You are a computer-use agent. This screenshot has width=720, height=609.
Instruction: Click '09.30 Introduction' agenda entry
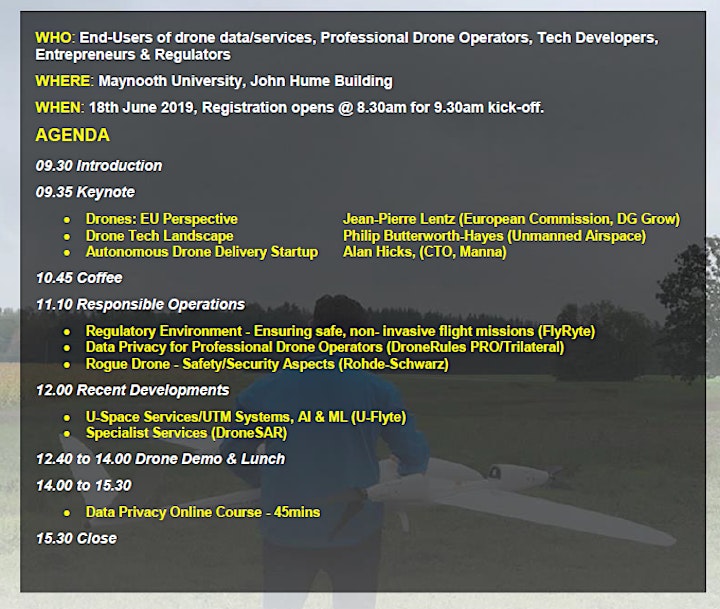coord(99,166)
